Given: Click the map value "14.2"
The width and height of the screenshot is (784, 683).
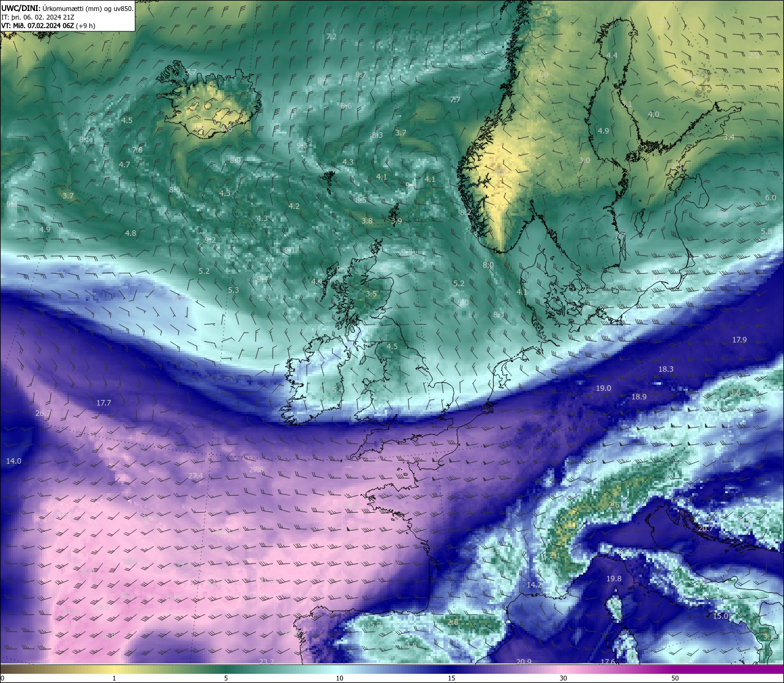Looking at the screenshot, I should point(535,585).
